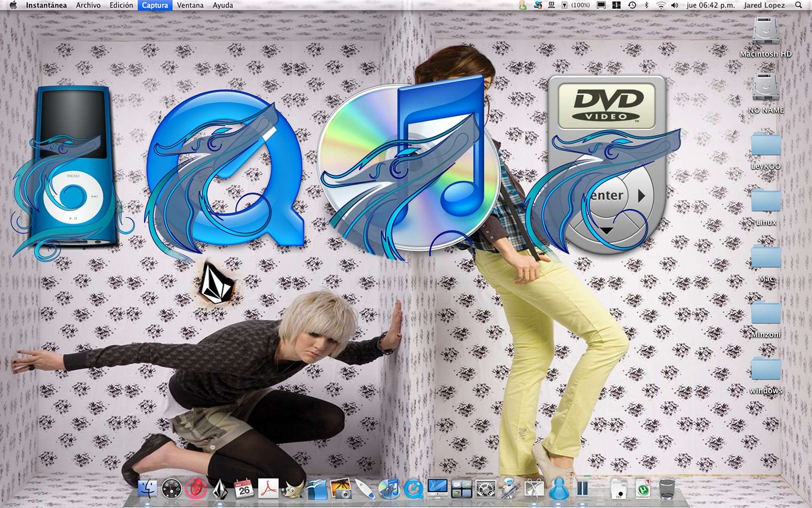This screenshot has width=812, height=508.
Task: Open iCal calendar showing 26
Action: tap(244, 489)
